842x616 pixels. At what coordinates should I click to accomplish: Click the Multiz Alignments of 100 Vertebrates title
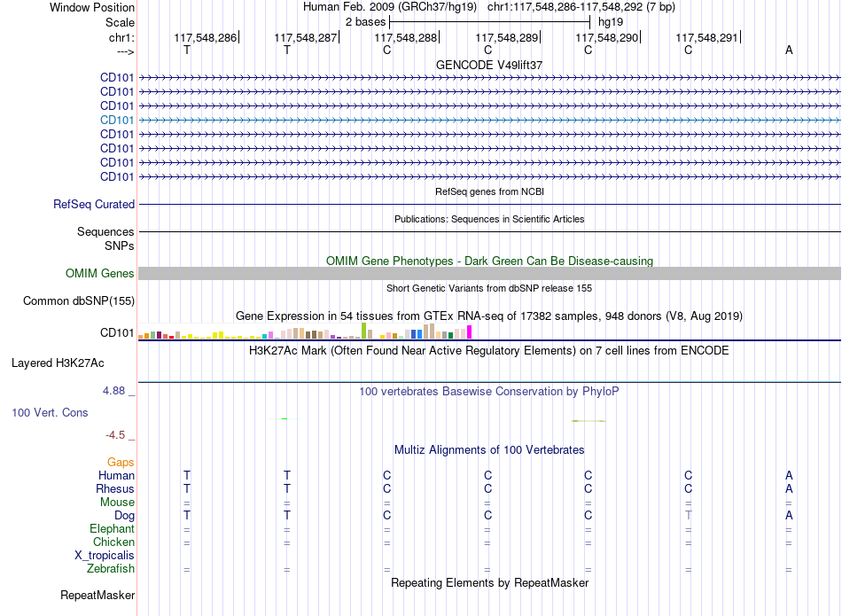point(489,450)
